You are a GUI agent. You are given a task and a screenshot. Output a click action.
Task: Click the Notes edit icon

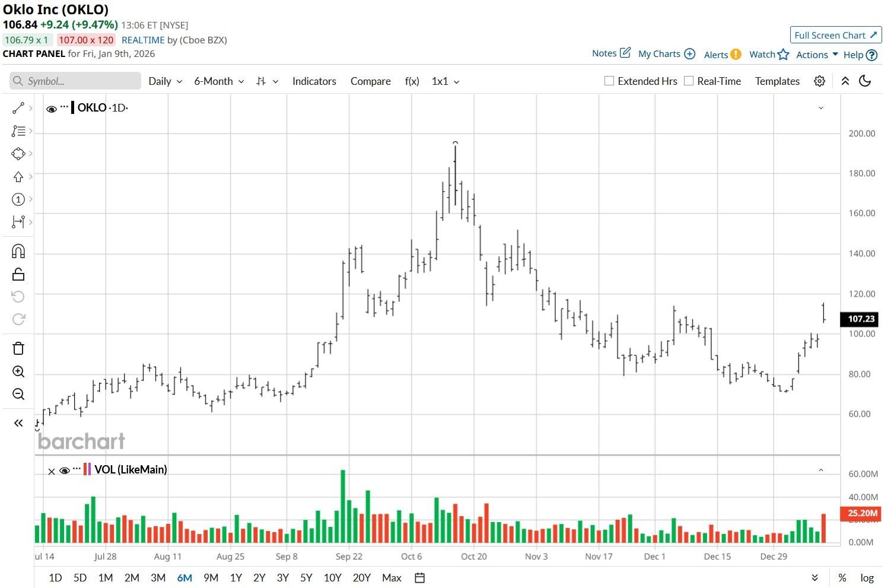point(625,53)
